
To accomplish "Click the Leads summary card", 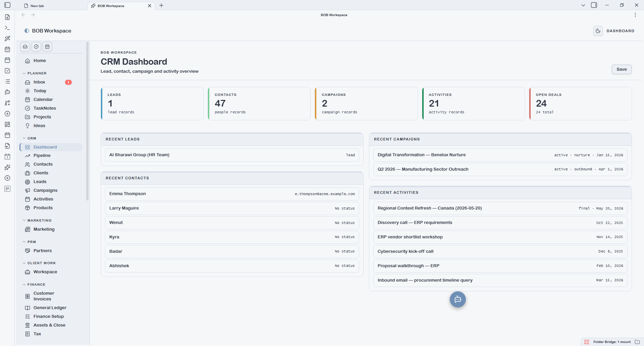I will click(152, 104).
